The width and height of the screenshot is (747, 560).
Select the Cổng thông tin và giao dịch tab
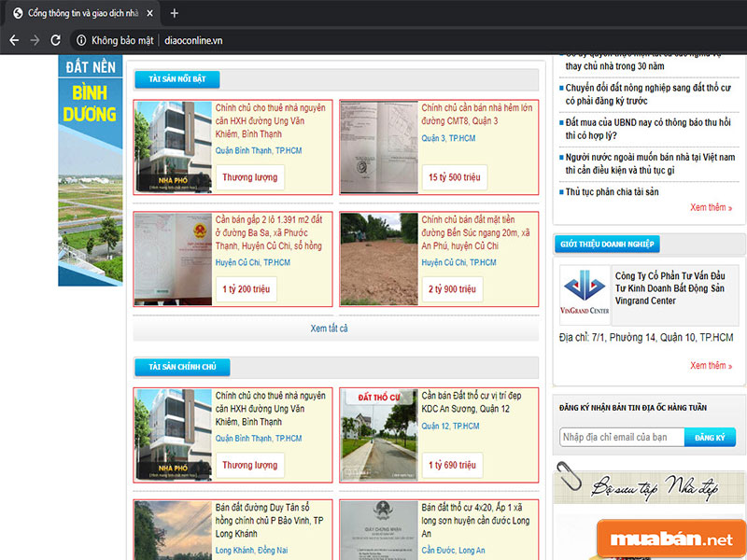[x=83, y=13]
